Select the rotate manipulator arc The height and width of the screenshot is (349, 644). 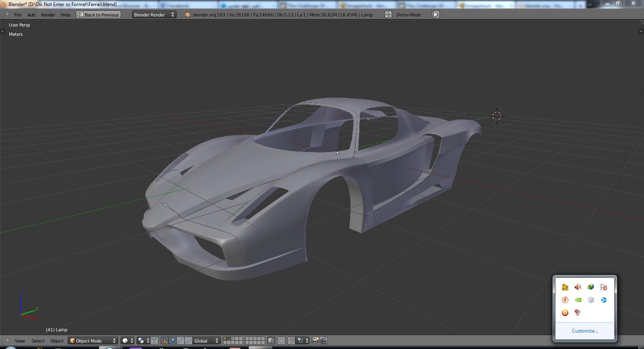click(x=180, y=341)
